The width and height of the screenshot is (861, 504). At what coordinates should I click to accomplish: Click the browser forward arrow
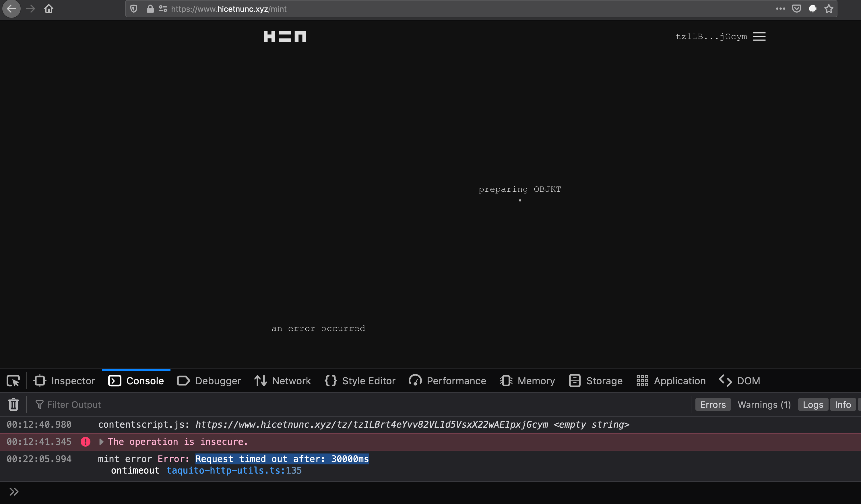point(30,9)
